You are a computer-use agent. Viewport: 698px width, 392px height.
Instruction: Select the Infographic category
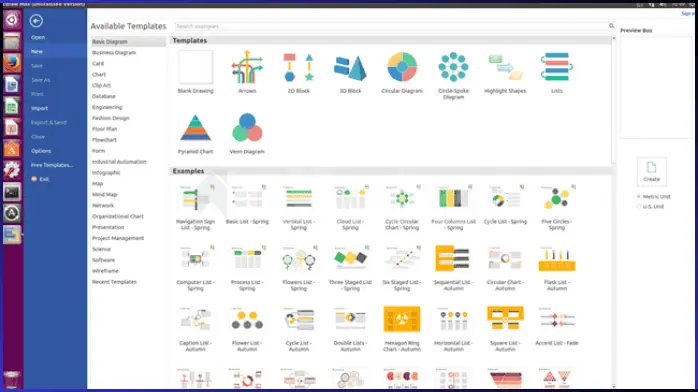click(106, 173)
